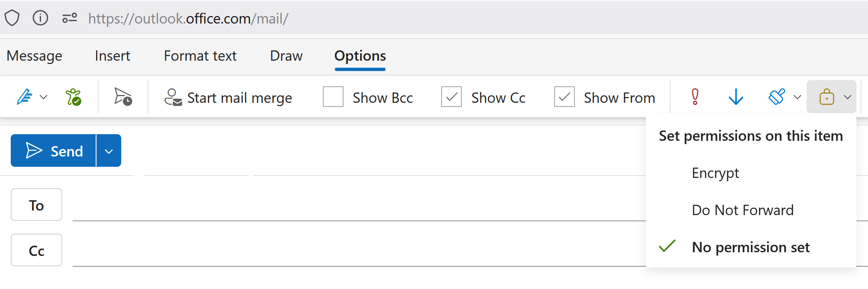Click the encrypt lock icon
The image size is (868, 289).
pos(826,97)
